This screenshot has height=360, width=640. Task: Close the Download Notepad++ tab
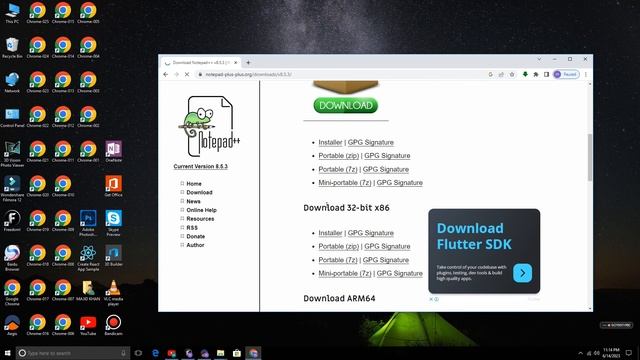(x=236, y=62)
